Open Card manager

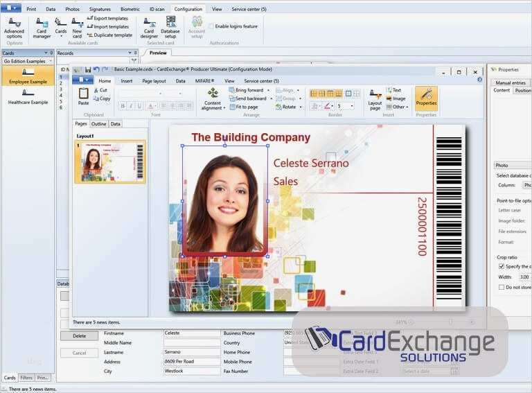click(x=42, y=28)
